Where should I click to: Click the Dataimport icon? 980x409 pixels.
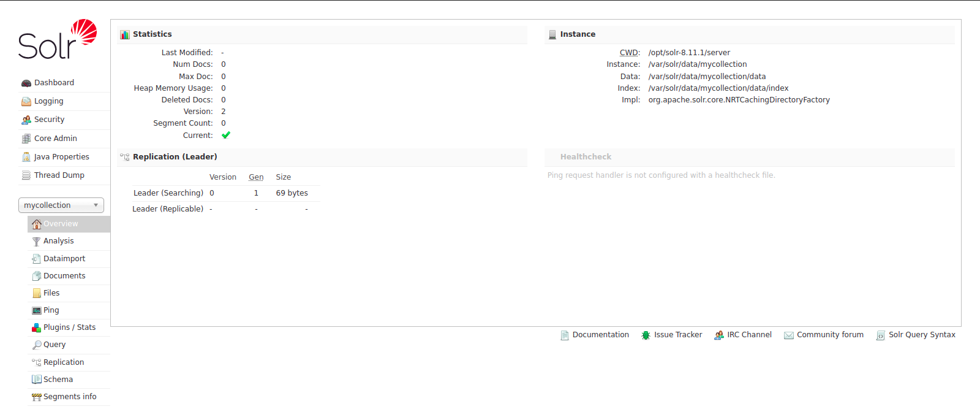[37, 259]
